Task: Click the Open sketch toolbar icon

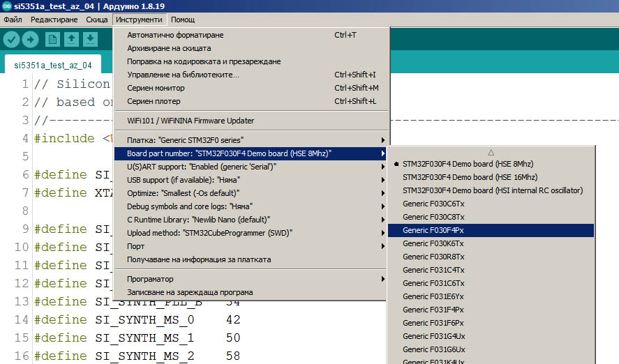Action: tap(71, 39)
